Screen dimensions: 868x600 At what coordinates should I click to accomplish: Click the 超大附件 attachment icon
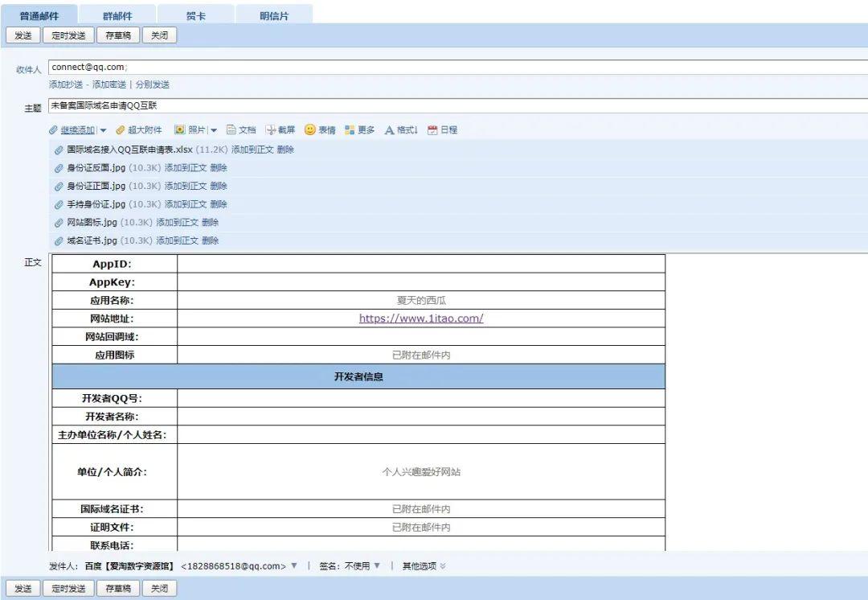120,130
